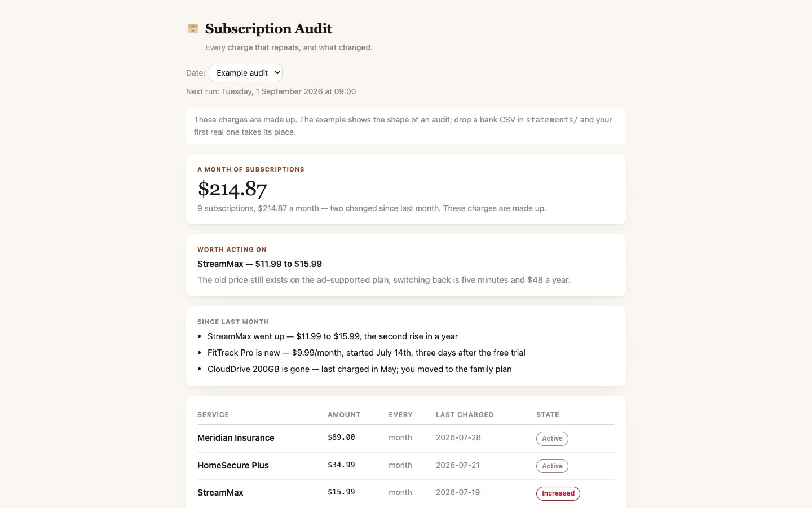Select the StreamMax $11.99 to $15.99 headline
812x508 pixels.
[x=259, y=264]
